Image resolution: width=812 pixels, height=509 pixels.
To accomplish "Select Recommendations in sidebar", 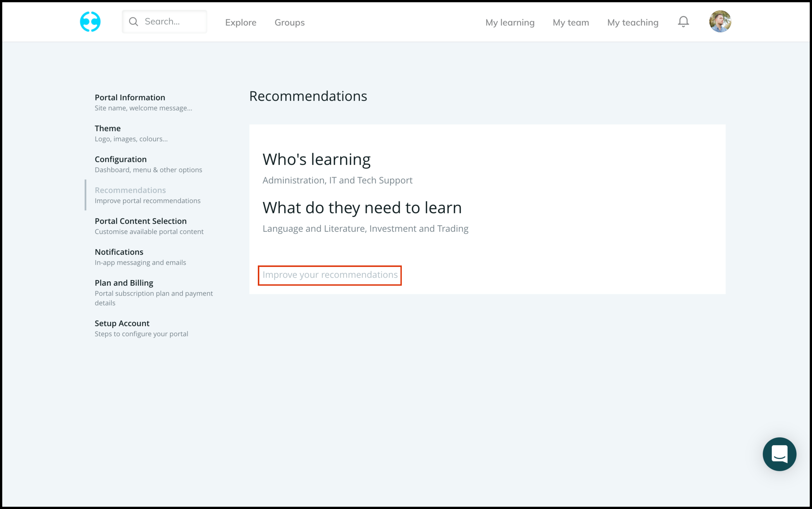I will 130,190.
